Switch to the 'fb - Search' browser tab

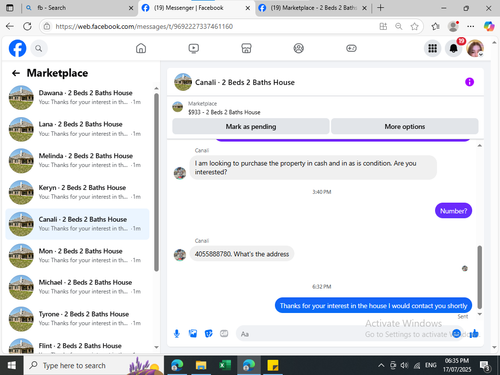(x=78, y=8)
